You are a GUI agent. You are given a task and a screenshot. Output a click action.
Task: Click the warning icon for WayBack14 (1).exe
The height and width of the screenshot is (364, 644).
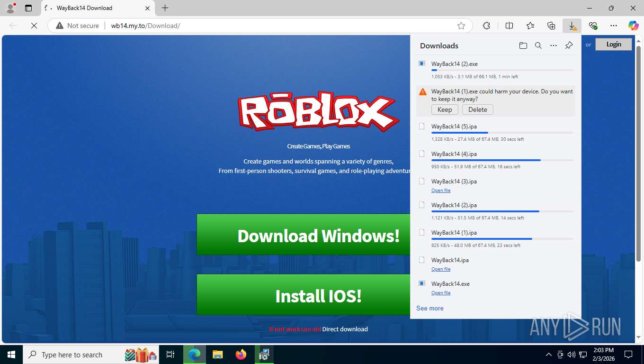[x=423, y=91]
